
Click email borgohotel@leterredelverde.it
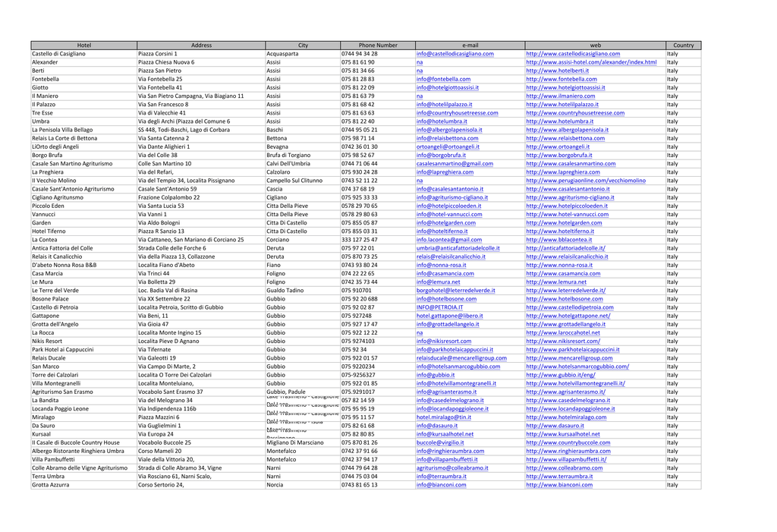pyautogui.click(x=456, y=290)
